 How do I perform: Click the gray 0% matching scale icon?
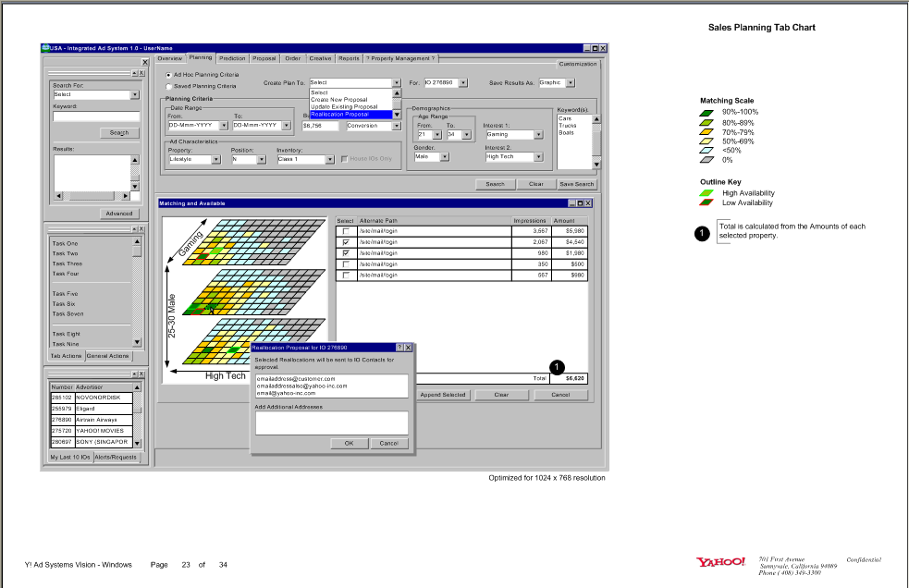[706, 160]
